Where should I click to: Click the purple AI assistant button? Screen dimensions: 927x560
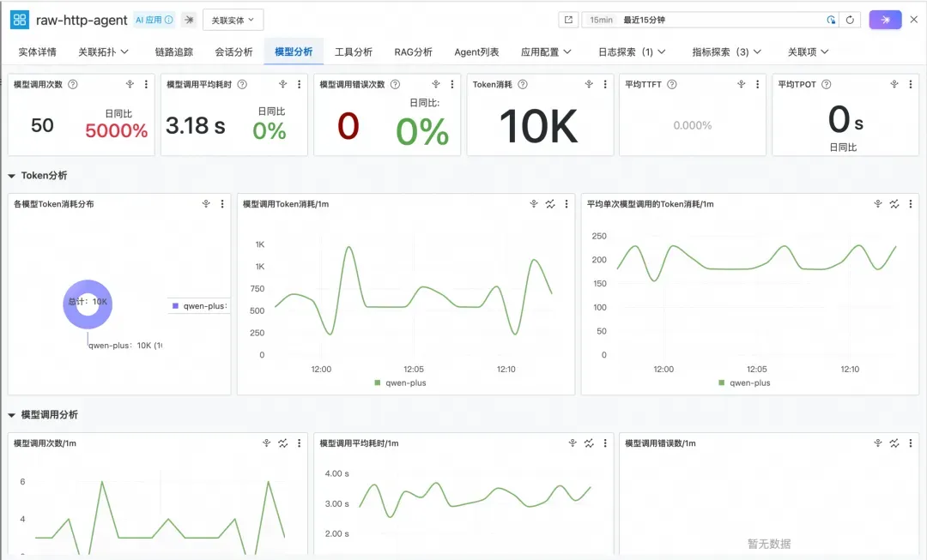pos(885,20)
